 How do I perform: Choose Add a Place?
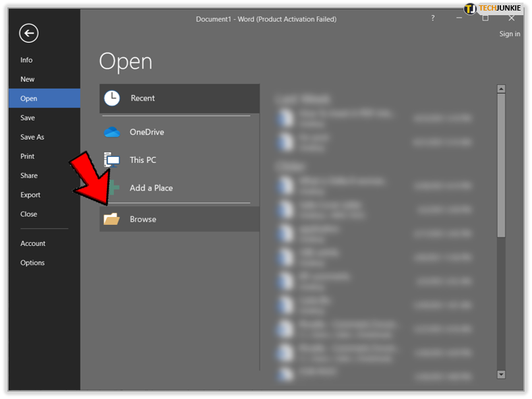pyautogui.click(x=151, y=188)
